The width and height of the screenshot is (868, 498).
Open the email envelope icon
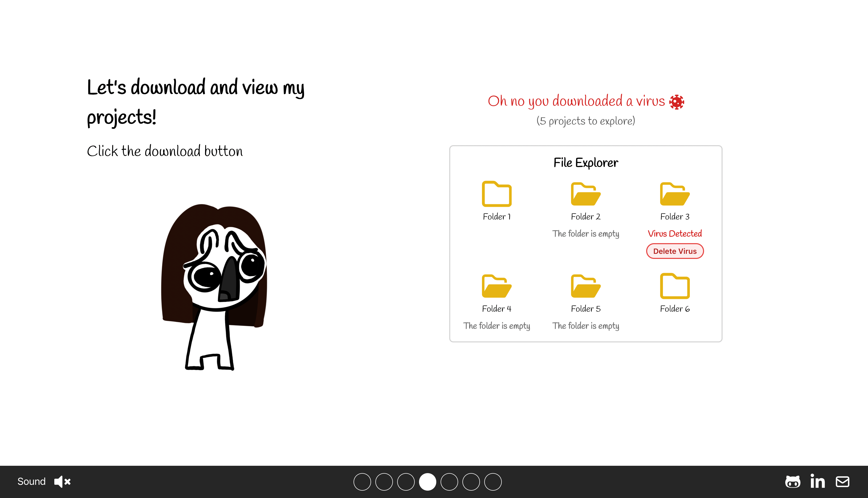(x=842, y=482)
